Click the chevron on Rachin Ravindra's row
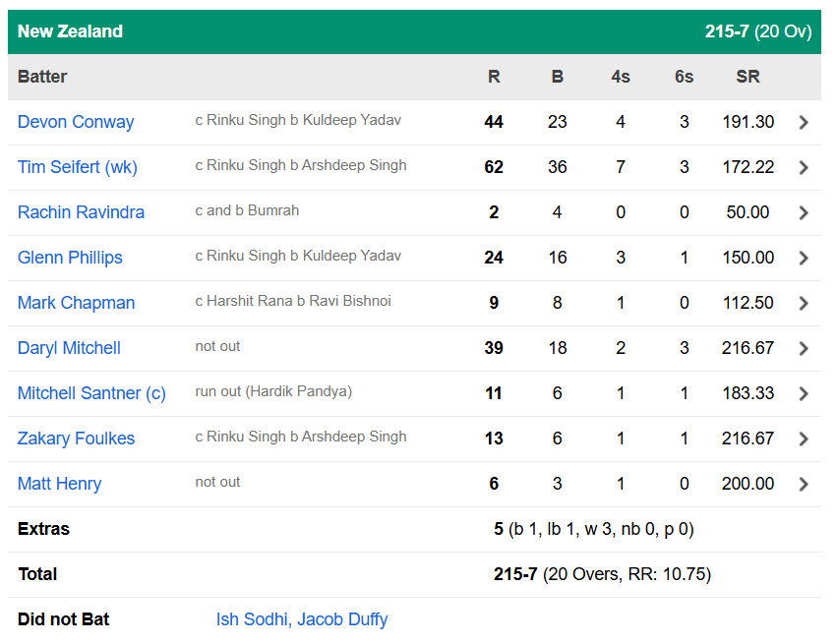 tap(804, 212)
